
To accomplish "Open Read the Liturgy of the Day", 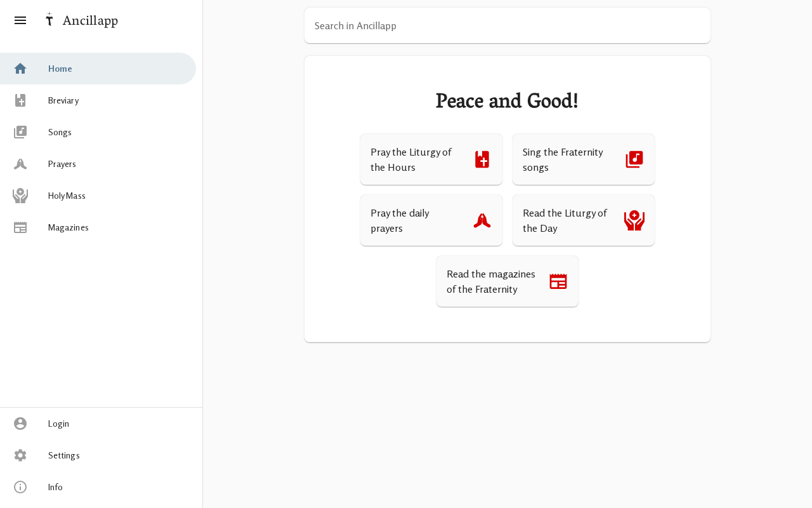I will [x=583, y=220].
